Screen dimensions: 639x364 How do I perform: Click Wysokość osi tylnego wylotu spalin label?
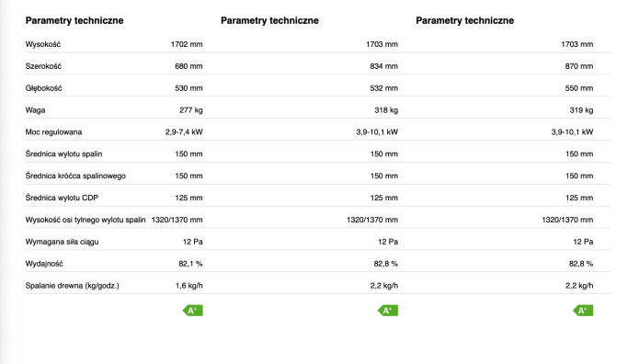[x=86, y=220]
